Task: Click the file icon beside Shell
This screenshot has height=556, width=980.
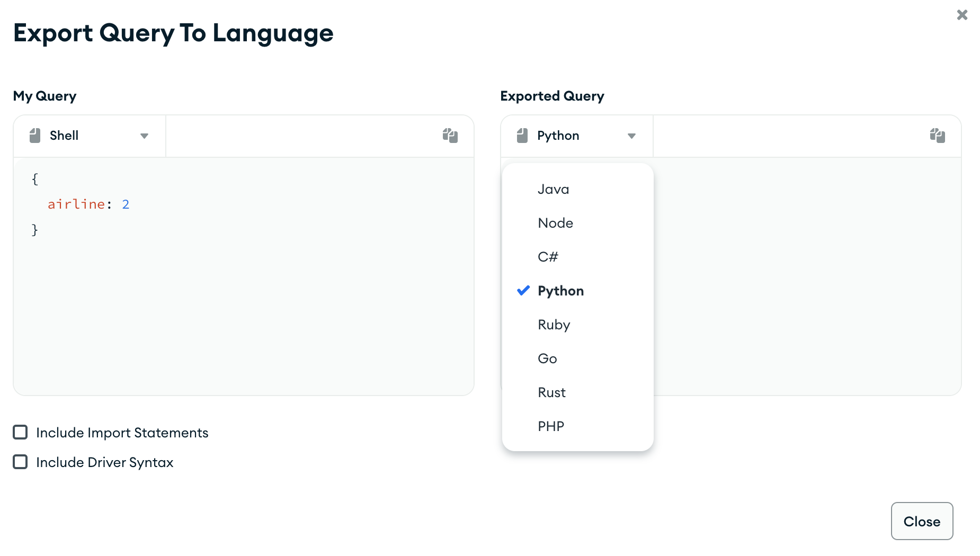Action: [35, 136]
